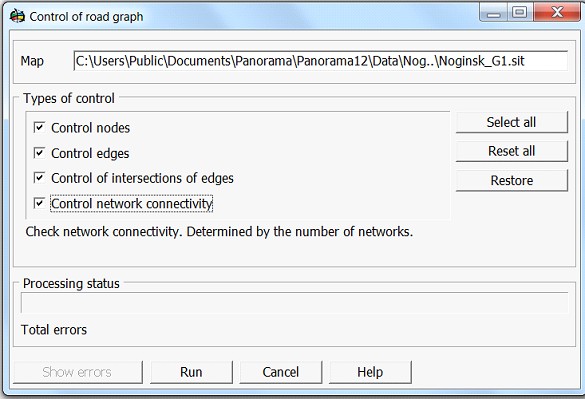The image size is (585, 399).
Task: Click the Select all button
Action: [x=512, y=122]
